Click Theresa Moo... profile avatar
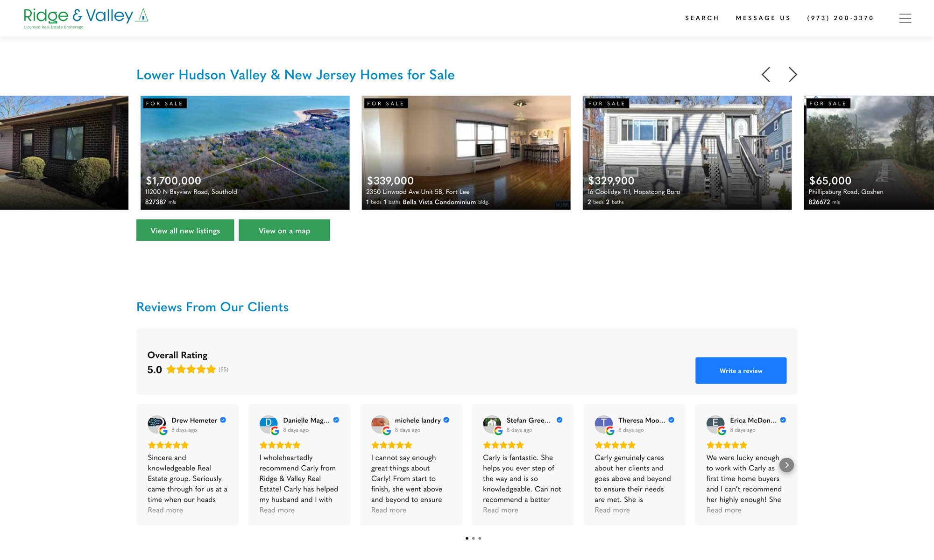The image size is (934, 560). pyautogui.click(x=603, y=424)
